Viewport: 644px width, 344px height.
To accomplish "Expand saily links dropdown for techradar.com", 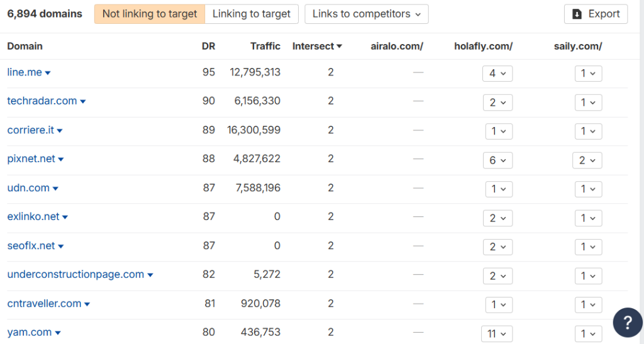I will (x=588, y=103).
